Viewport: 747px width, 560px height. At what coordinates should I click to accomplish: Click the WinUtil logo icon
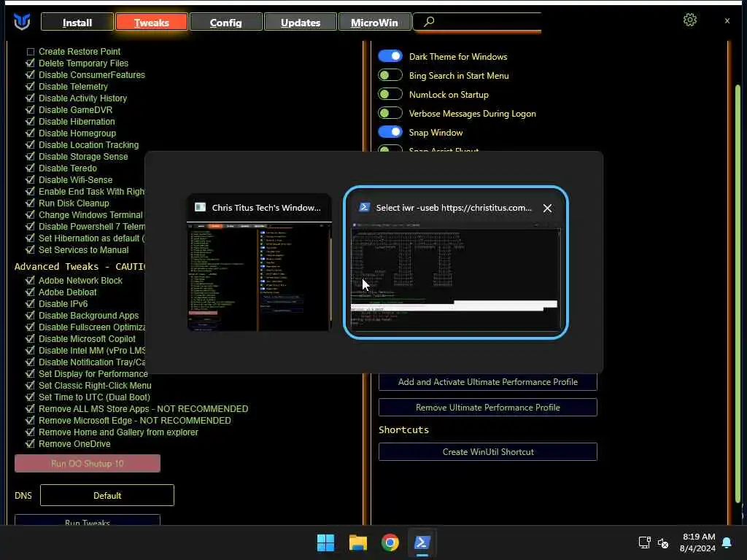tap(22, 21)
